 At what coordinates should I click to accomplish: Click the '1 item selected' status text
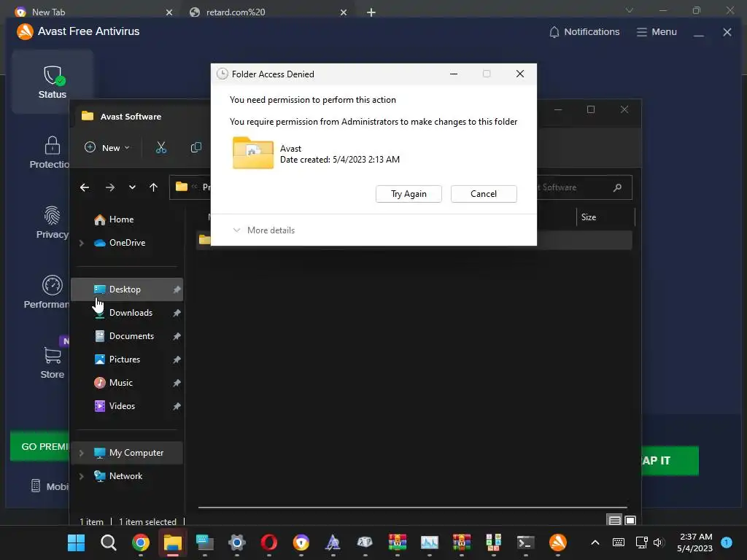pyautogui.click(x=147, y=522)
